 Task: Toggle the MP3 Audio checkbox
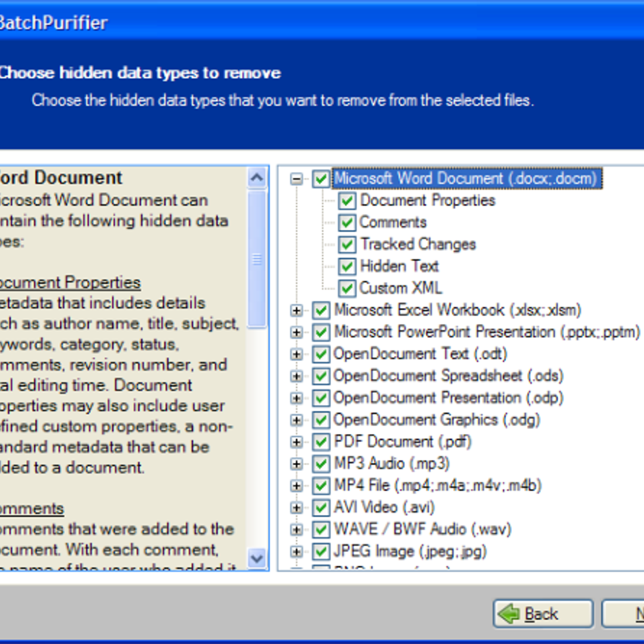pos(321,464)
